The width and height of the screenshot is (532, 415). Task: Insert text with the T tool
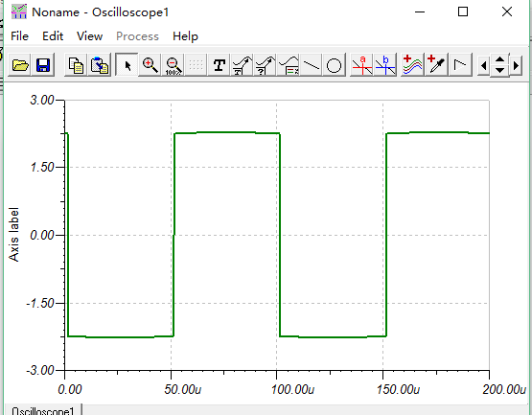(220, 64)
